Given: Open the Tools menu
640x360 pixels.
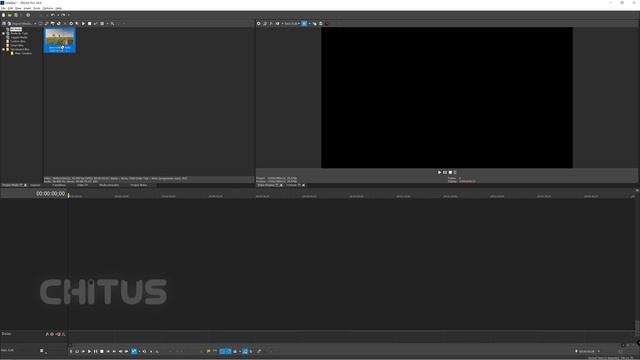Looking at the screenshot, I should pos(37,8).
